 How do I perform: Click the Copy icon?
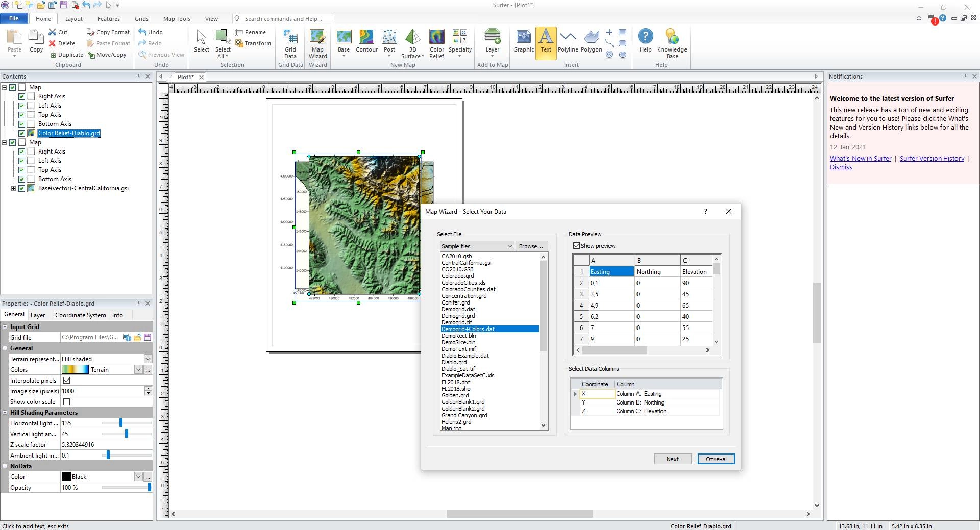point(36,41)
